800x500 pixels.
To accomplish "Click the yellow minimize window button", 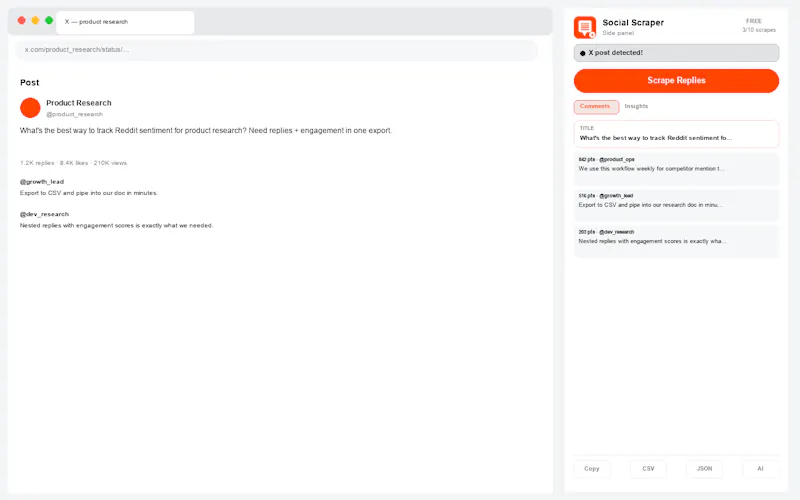I will pos(35,20).
